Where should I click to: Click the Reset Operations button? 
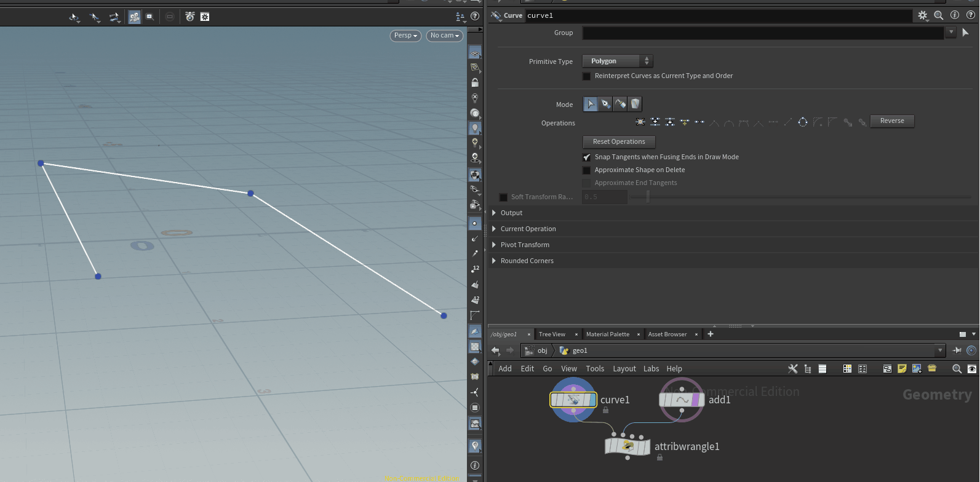click(x=619, y=141)
